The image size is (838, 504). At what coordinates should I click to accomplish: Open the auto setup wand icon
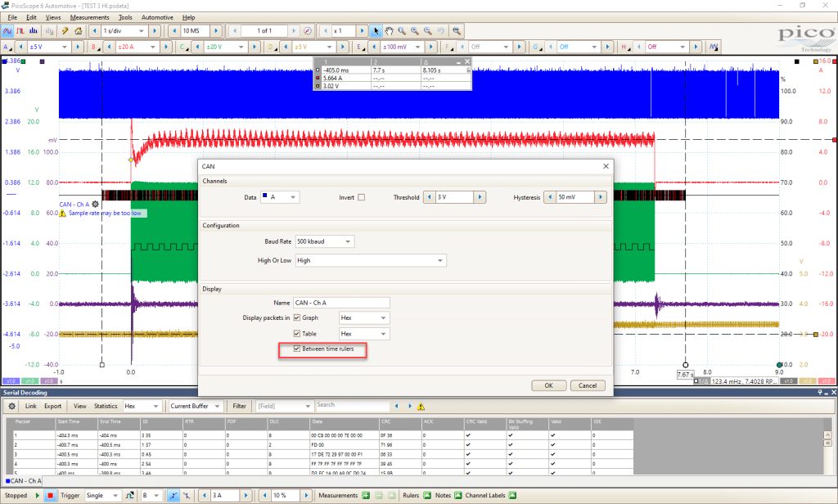tap(65, 31)
